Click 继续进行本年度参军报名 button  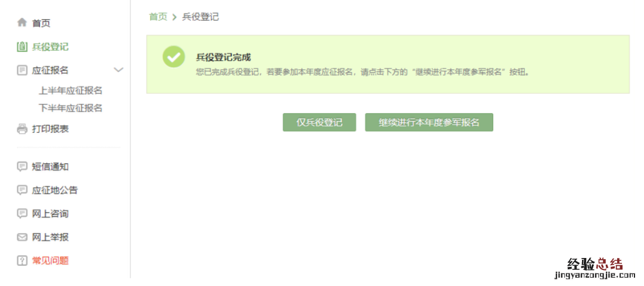click(429, 122)
